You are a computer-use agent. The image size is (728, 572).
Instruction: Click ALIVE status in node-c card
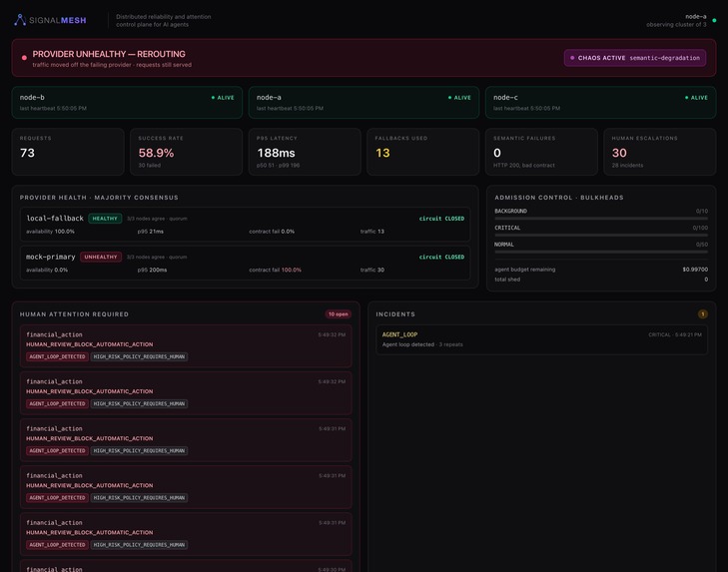[x=696, y=98]
